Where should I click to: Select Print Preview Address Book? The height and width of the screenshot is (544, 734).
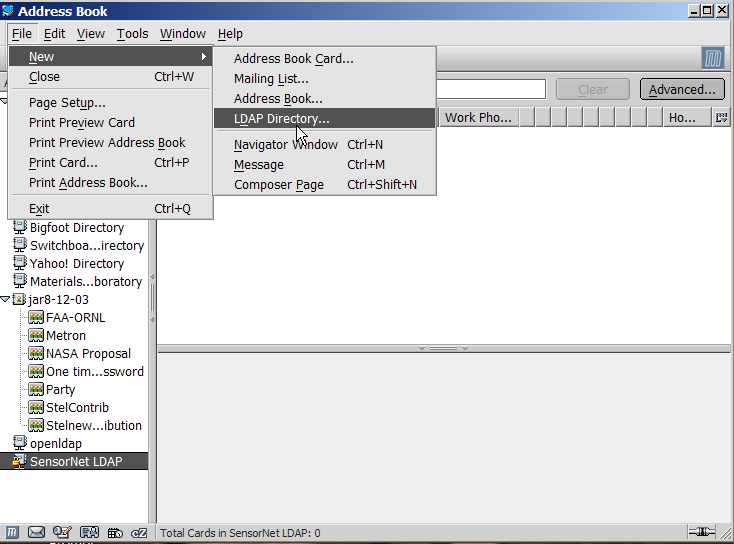pos(111,142)
